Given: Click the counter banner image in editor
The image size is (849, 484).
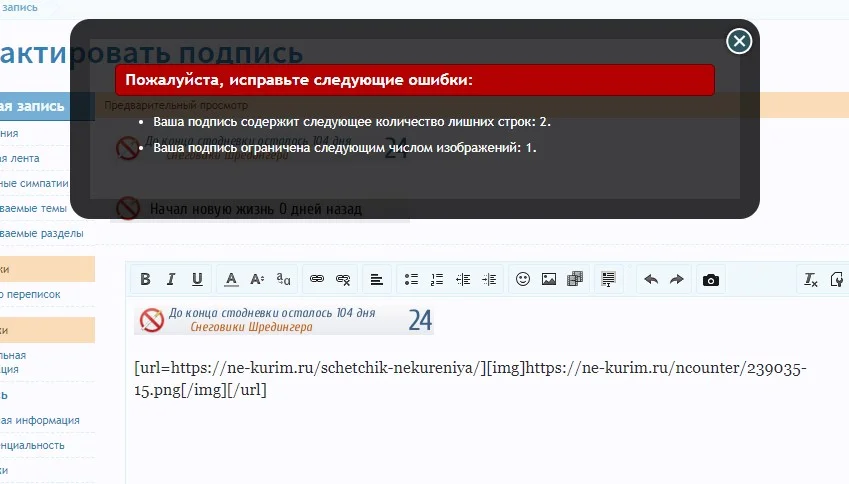Looking at the screenshot, I should (284, 320).
